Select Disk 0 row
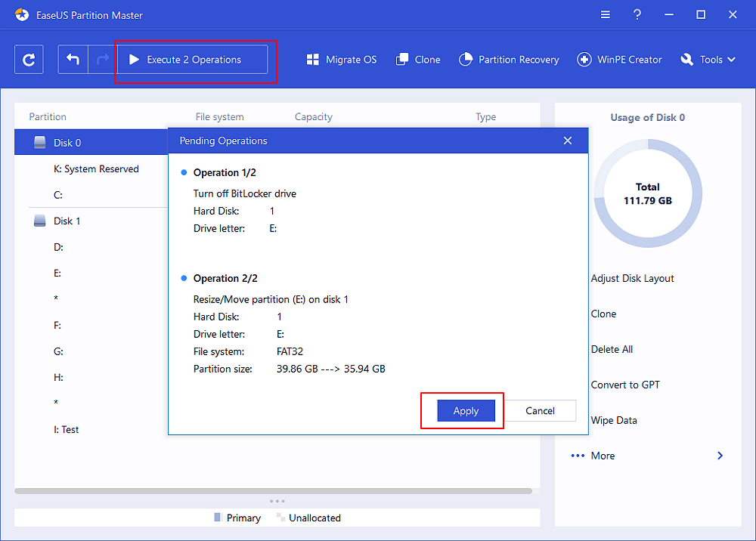 point(91,143)
